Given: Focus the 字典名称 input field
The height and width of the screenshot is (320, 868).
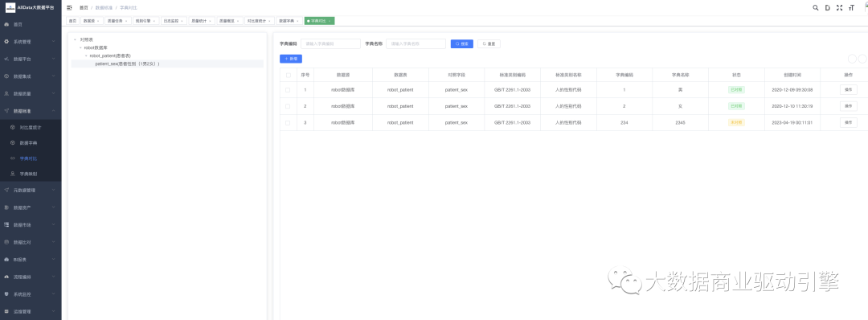Looking at the screenshot, I should click(x=416, y=43).
